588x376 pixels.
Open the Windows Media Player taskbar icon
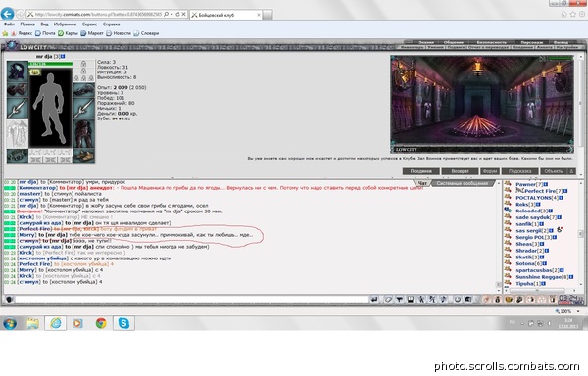[78, 323]
